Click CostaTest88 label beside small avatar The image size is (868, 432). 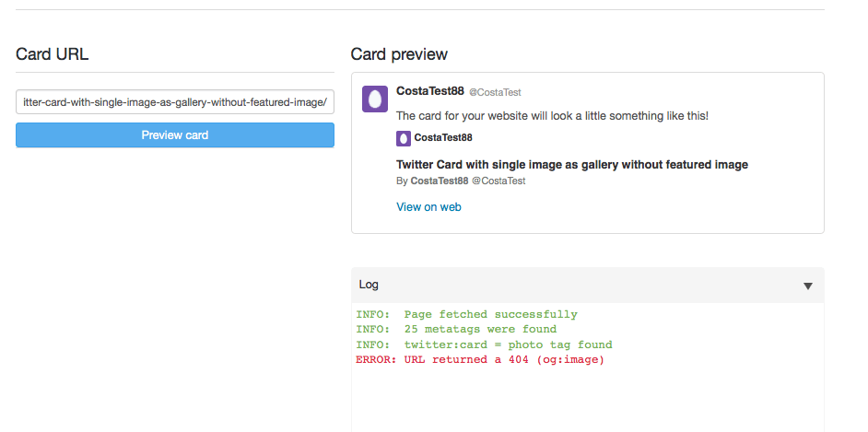[443, 138]
